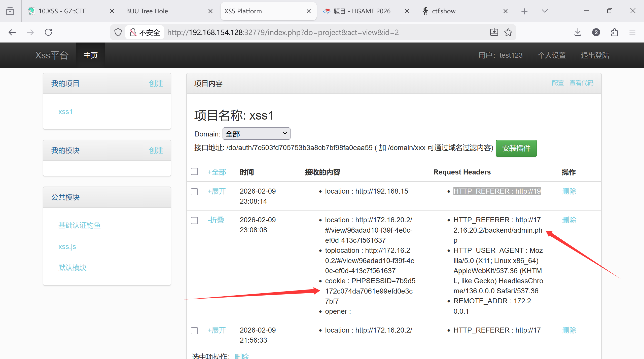
Task: Check the select-all records checkbox
Action: tap(194, 171)
